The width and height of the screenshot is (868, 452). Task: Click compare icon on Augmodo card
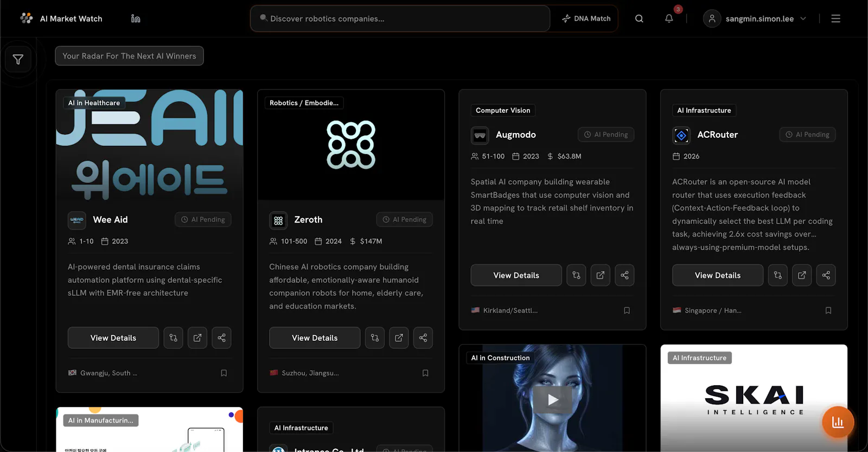click(576, 275)
